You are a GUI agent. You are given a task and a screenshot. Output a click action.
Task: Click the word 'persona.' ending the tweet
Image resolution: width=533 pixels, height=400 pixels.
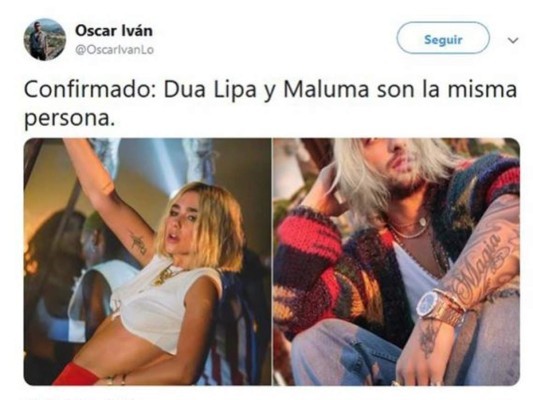69,120
